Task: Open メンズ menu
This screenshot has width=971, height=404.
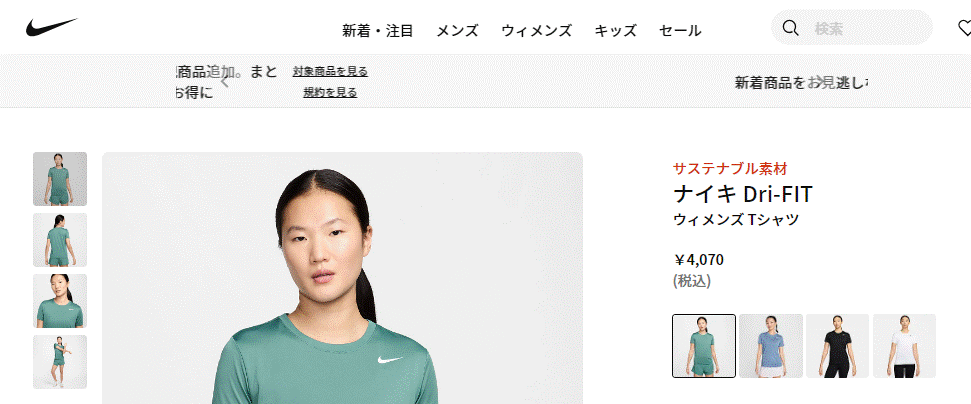Action: coord(457,30)
